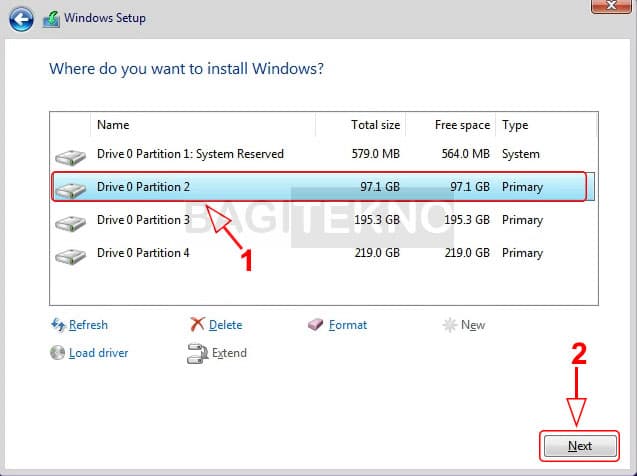637x476 pixels.
Task: Click the Format link
Action: pyautogui.click(x=348, y=325)
